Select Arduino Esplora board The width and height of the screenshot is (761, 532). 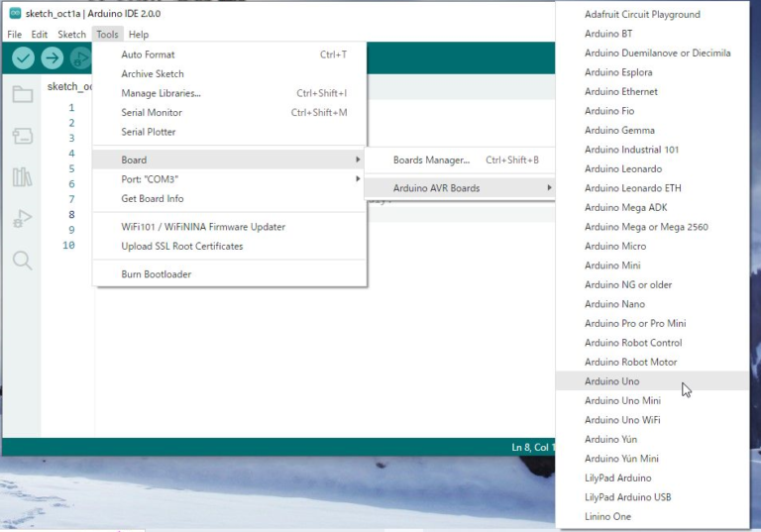[x=652, y=72]
